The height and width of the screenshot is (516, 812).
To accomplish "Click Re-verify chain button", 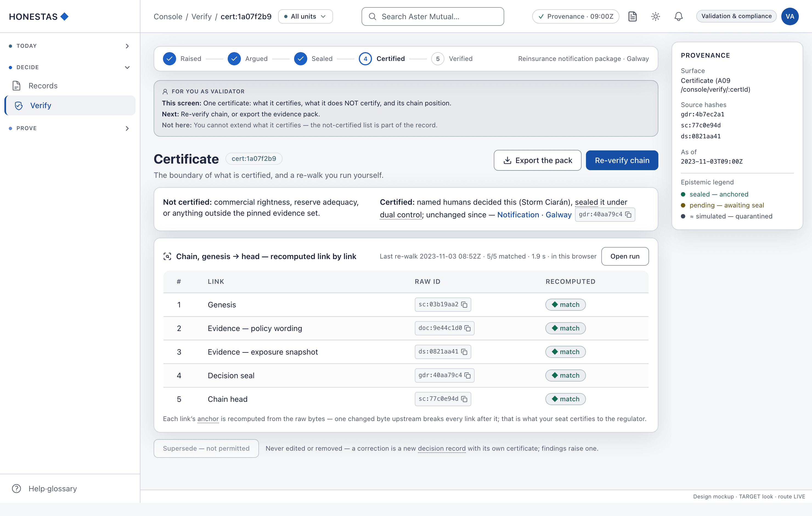I will [622, 160].
